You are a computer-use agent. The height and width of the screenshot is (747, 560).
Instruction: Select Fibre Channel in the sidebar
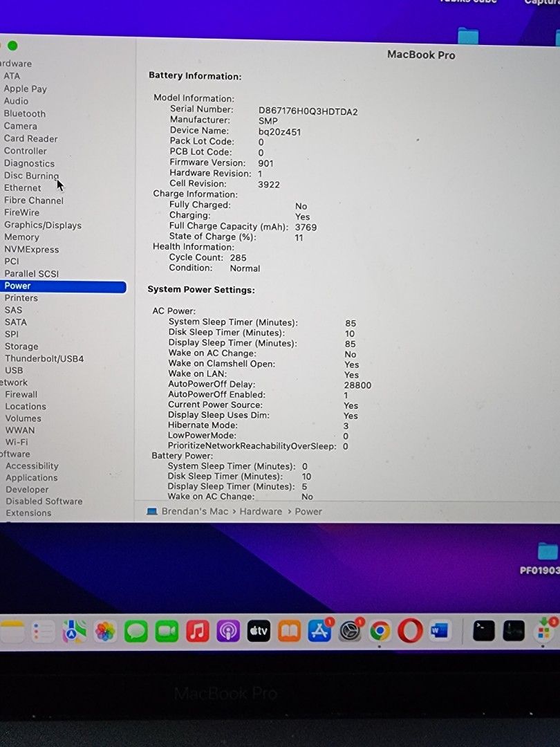[x=34, y=201]
